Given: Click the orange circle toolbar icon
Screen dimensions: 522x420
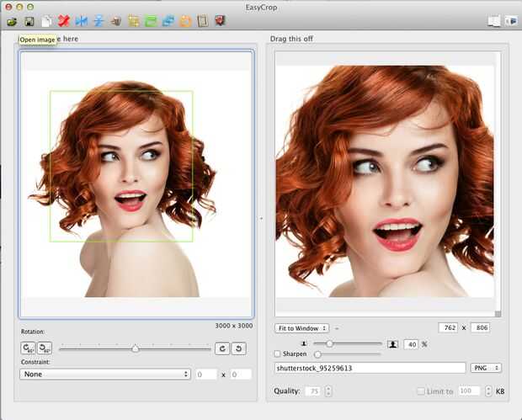Looking at the screenshot, I should (185, 21).
